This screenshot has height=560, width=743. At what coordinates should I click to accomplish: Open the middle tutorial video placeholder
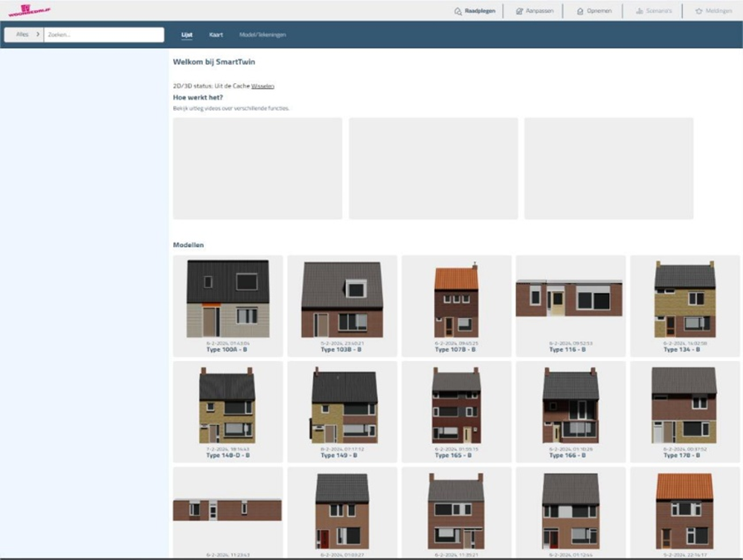(433, 168)
